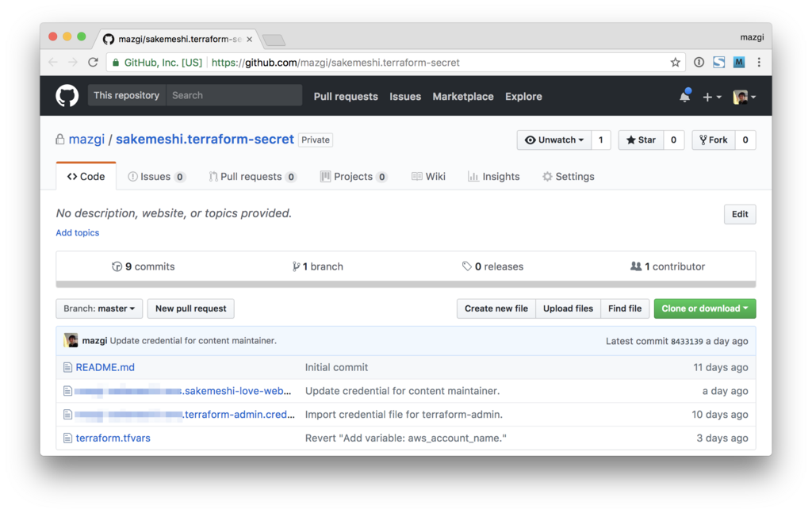Click Upload files button
The image size is (812, 513).
pyautogui.click(x=568, y=308)
